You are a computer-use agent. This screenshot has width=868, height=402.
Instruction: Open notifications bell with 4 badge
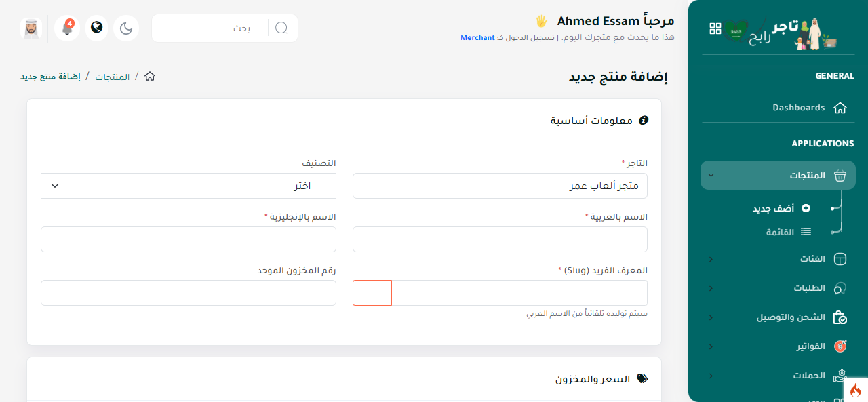(67, 28)
